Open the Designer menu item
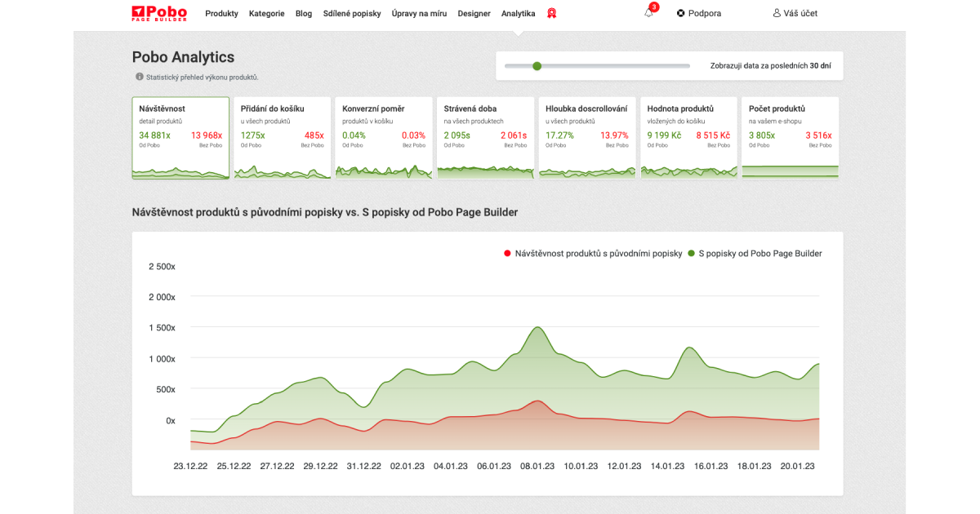980x514 pixels. (x=474, y=14)
